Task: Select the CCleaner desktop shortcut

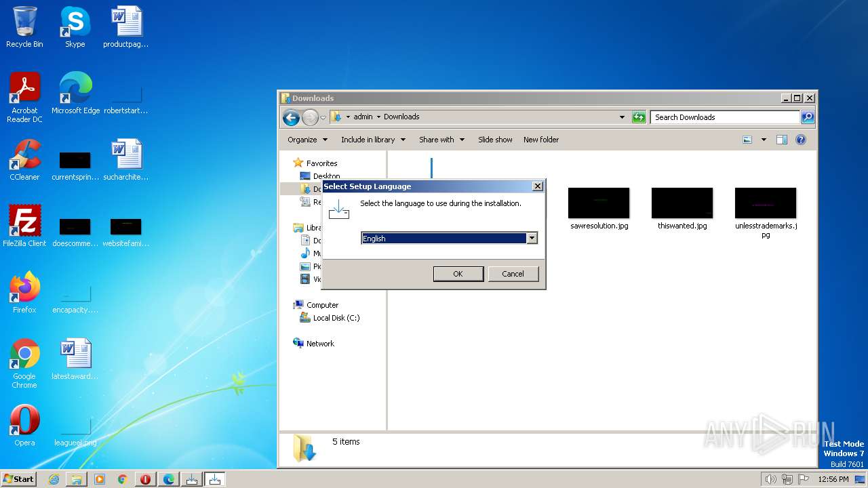Action: pos(24,160)
